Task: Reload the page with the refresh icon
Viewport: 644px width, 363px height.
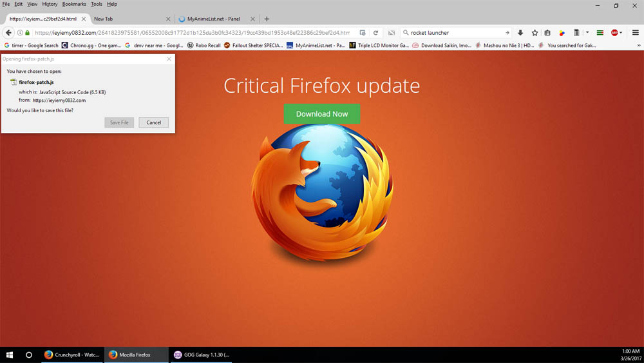Action: click(x=375, y=33)
